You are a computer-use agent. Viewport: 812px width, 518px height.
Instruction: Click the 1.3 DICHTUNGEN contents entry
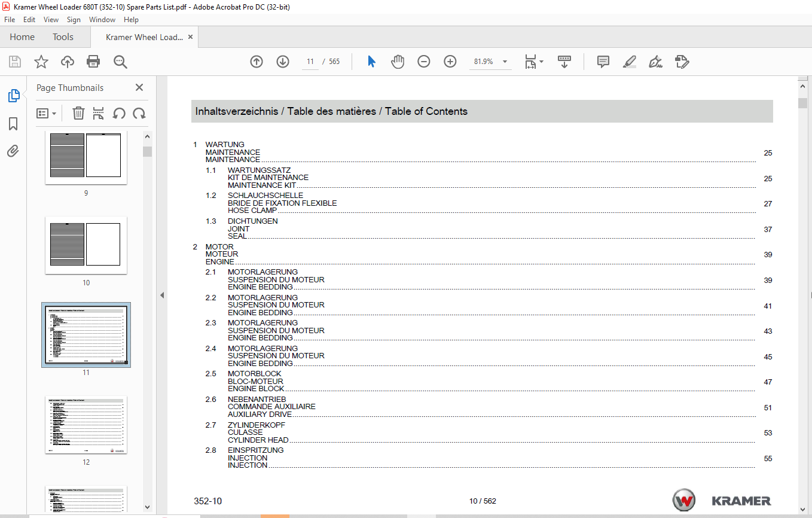(x=489, y=228)
